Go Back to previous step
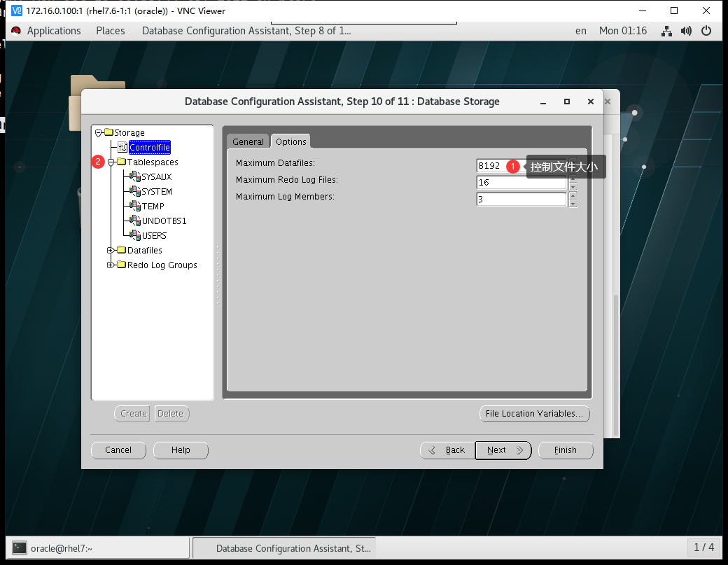 pos(447,450)
